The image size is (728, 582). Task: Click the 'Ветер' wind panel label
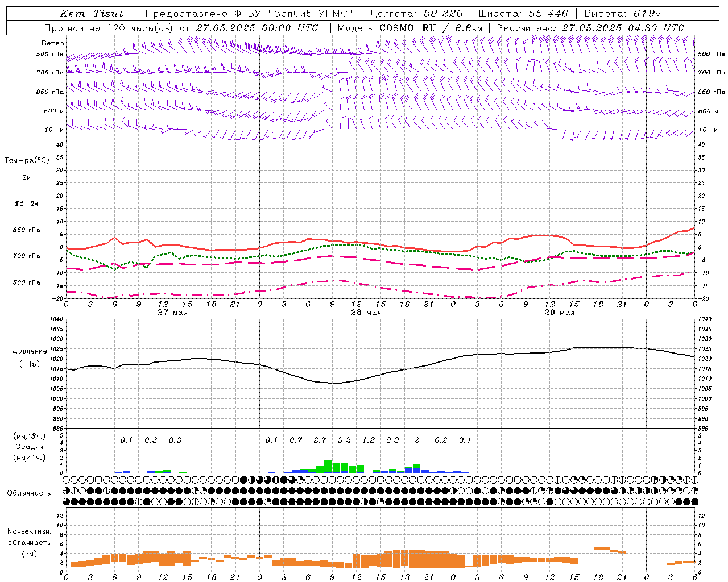[x=53, y=43]
